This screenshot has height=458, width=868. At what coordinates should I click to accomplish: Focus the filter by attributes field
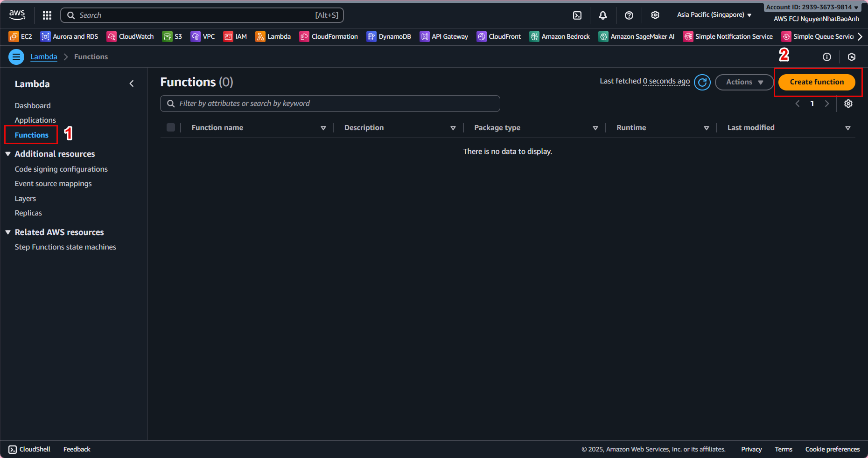click(330, 104)
